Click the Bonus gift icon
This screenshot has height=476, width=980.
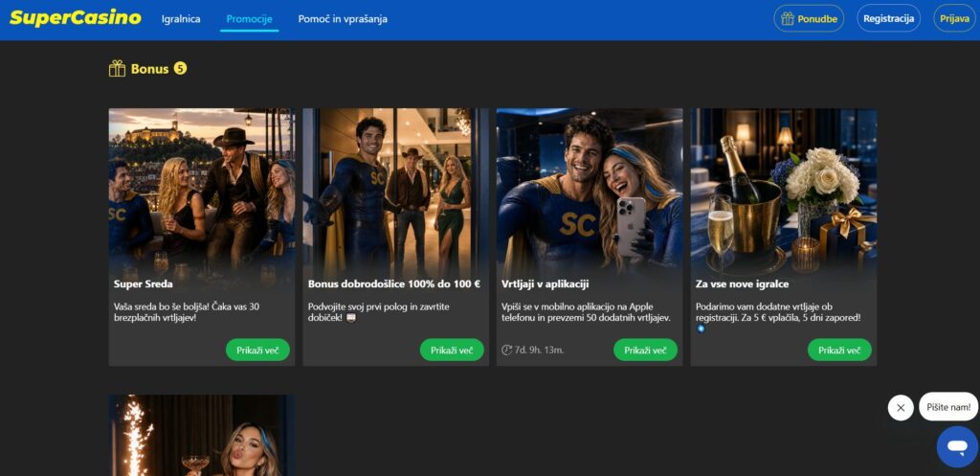click(x=117, y=68)
